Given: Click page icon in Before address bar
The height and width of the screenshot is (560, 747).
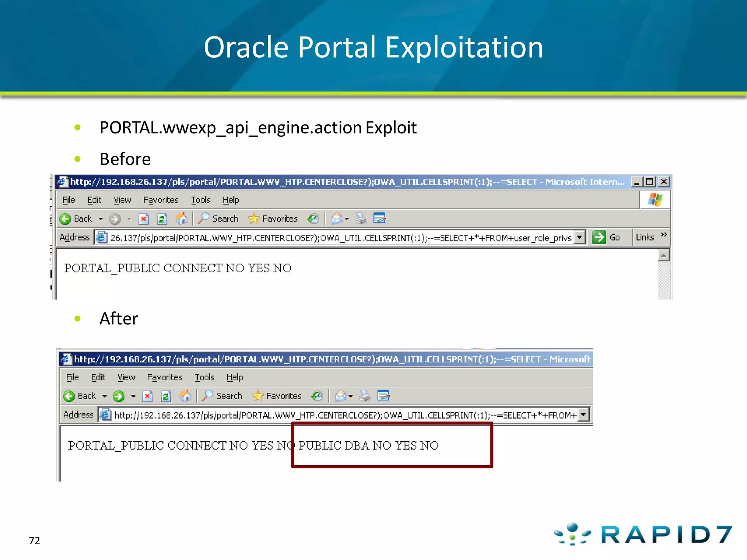Looking at the screenshot, I should 102,237.
